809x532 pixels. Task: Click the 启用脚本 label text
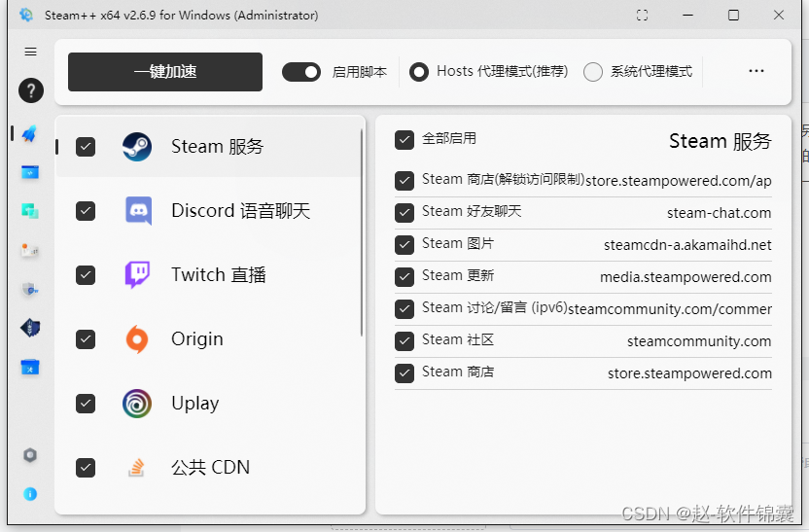pos(360,72)
